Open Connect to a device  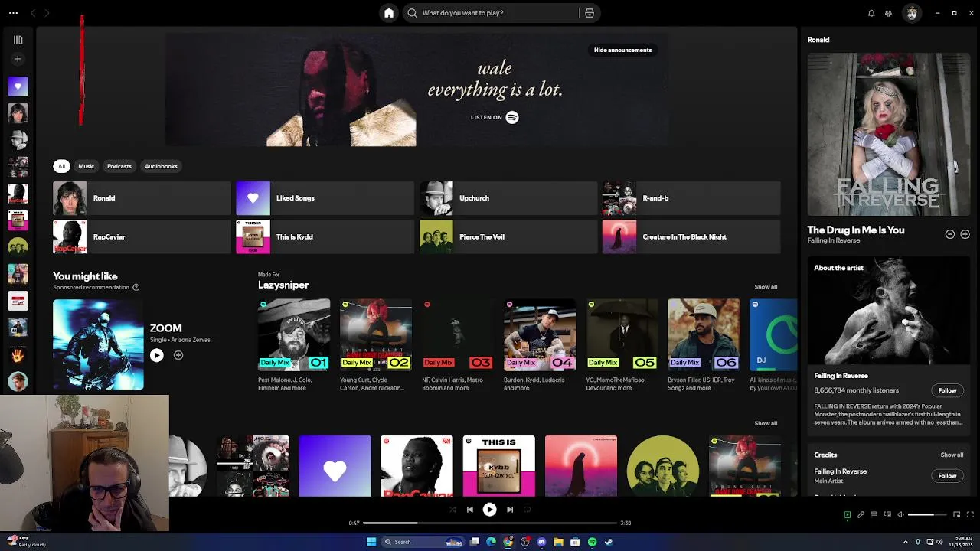point(887,515)
